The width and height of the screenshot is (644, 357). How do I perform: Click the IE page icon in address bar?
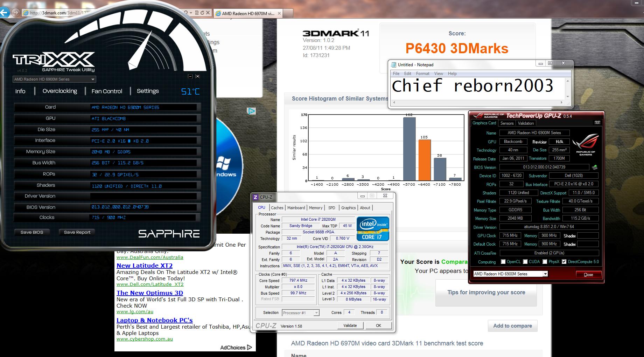coord(25,13)
